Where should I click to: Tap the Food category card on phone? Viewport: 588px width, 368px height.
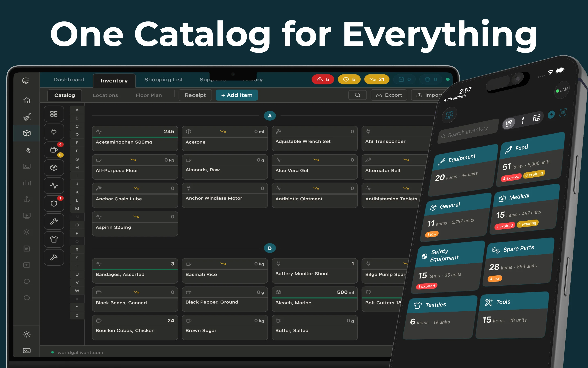click(x=530, y=159)
